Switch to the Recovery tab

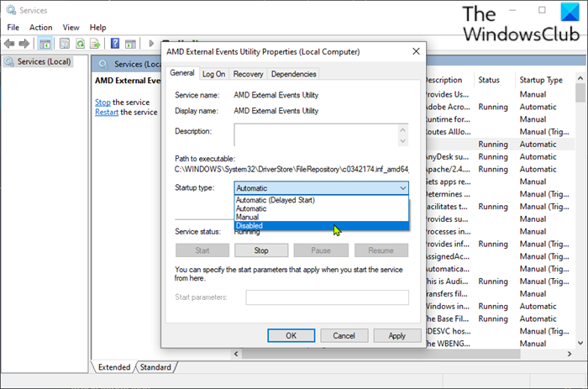coord(249,74)
